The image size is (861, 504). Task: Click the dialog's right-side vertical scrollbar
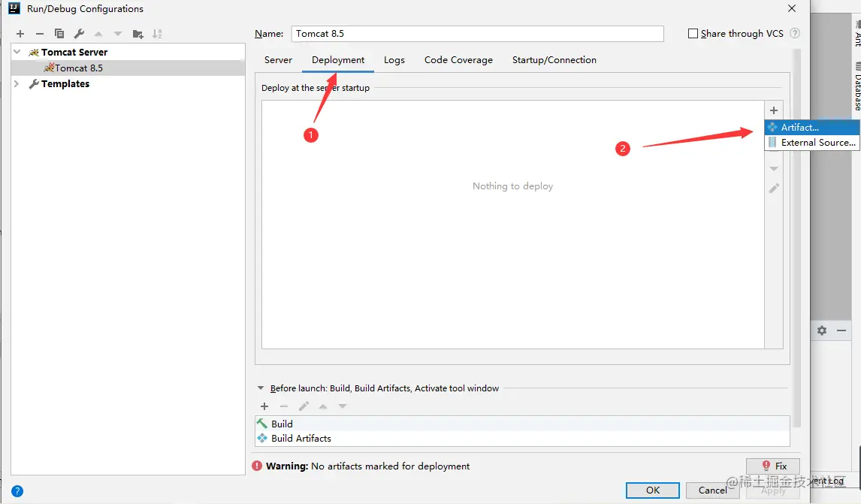pyautogui.click(x=797, y=237)
